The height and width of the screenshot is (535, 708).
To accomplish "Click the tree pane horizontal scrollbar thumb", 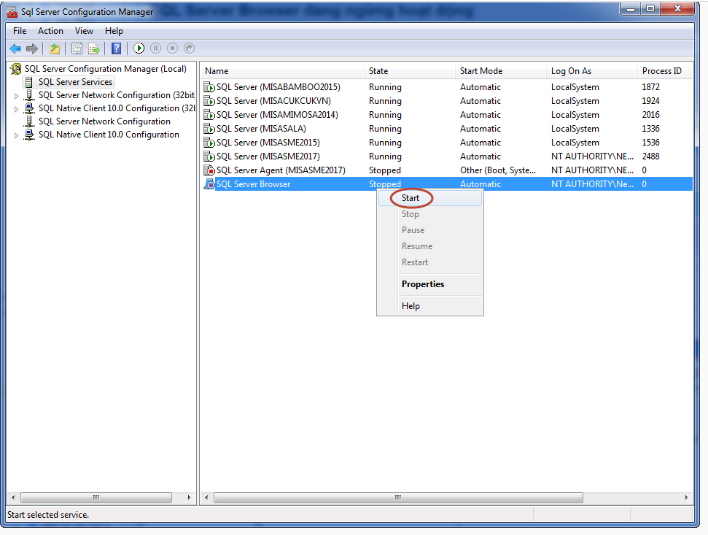I will [96, 498].
